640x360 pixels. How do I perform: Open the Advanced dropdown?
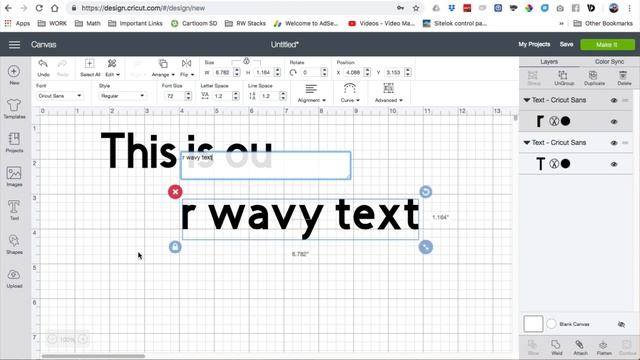[x=389, y=93]
